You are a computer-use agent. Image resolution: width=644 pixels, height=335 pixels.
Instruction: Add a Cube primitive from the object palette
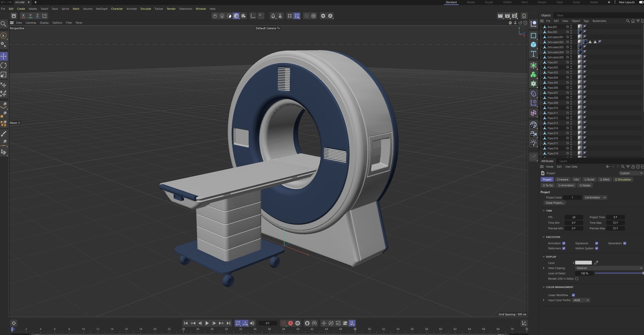(x=533, y=44)
